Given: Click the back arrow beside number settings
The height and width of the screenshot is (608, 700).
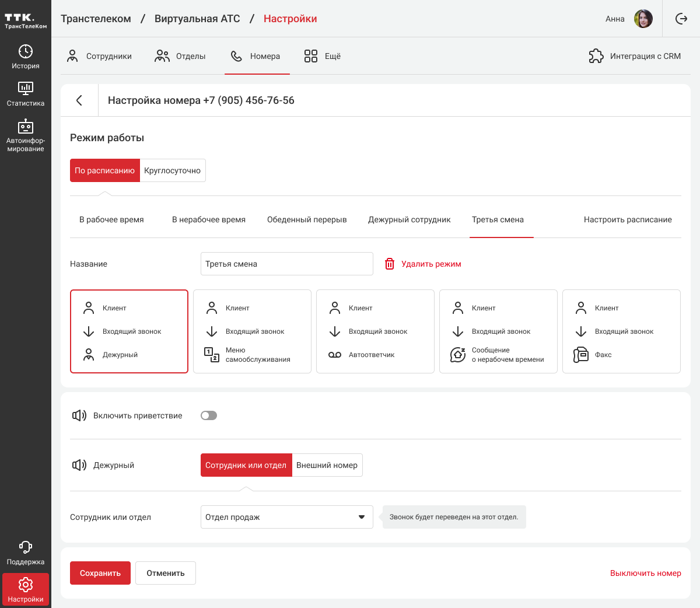Looking at the screenshot, I should coord(79,100).
